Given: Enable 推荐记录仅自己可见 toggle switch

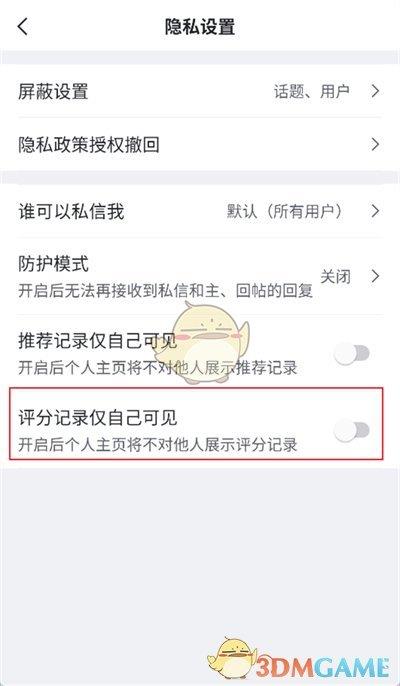Looking at the screenshot, I should coord(352,354).
